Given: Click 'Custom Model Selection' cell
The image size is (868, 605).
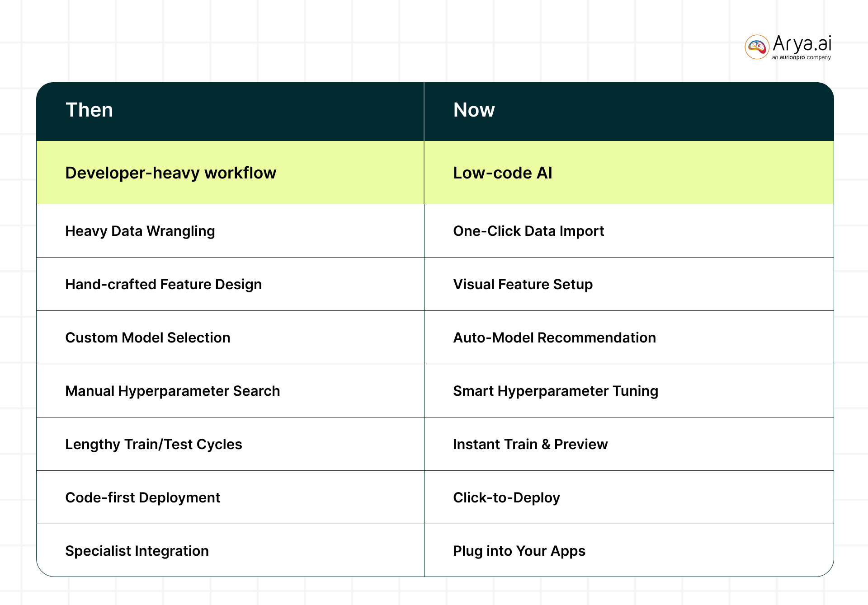Looking at the screenshot, I should [x=230, y=338].
